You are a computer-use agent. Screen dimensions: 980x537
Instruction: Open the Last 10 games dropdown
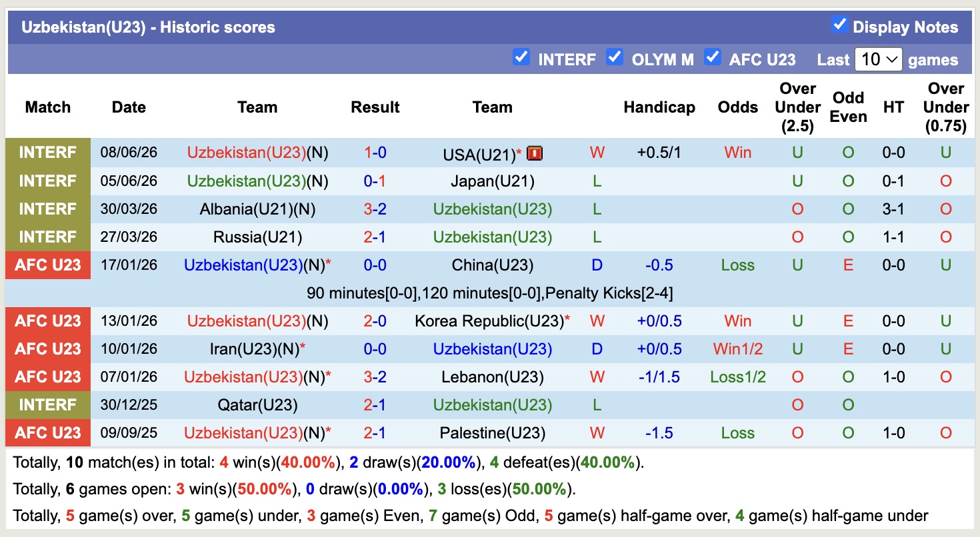[878, 59]
